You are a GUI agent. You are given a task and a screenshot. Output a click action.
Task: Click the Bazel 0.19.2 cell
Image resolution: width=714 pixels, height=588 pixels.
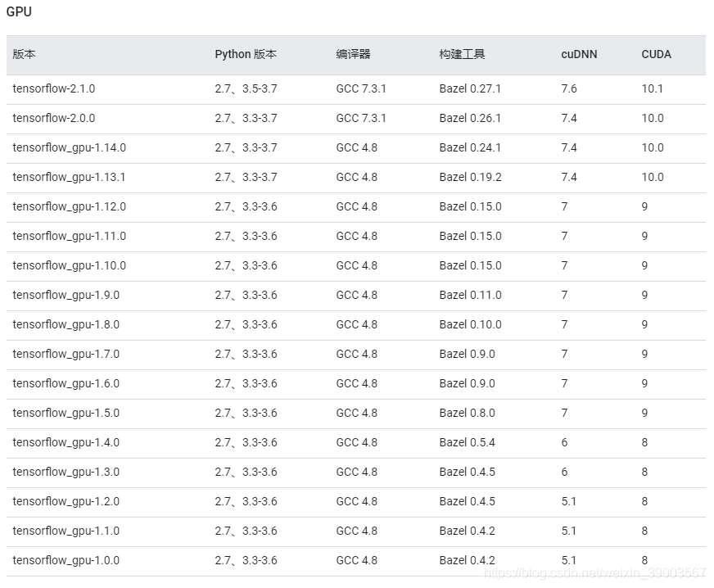[x=470, y=177]
